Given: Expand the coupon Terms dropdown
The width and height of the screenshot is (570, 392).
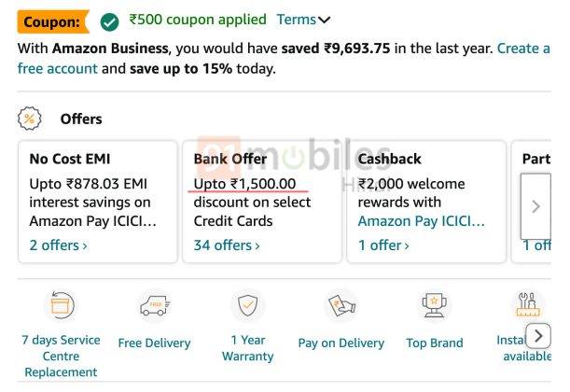Looking at the screenshot, I should click(x=303, y=20).
